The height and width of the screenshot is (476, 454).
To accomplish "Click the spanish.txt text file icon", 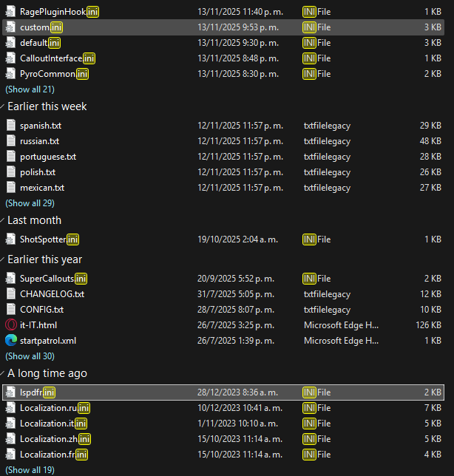I will 10,126.
